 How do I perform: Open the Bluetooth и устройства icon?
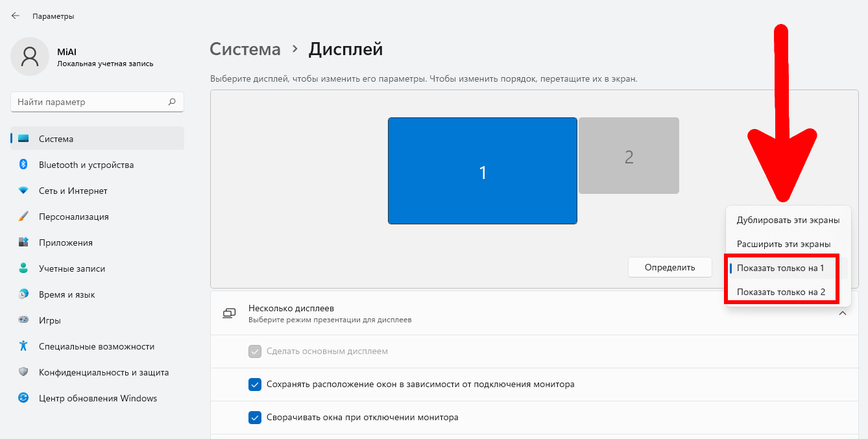[23, 165]
